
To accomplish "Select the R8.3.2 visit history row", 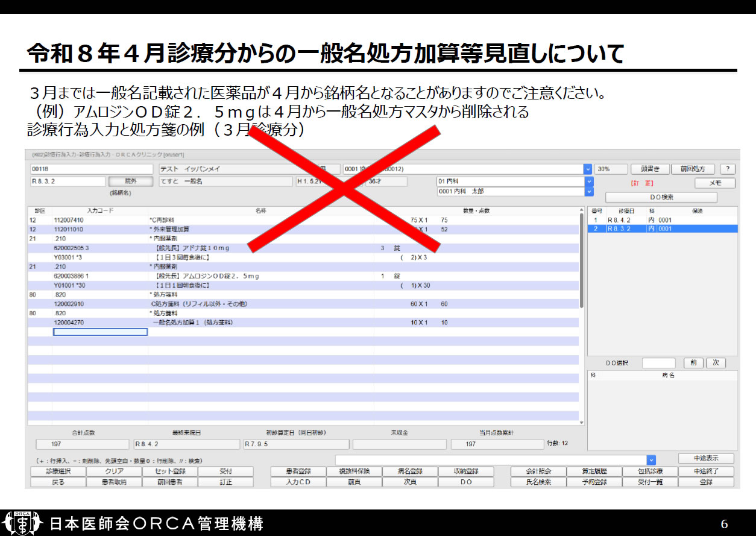I will point(662,229).
